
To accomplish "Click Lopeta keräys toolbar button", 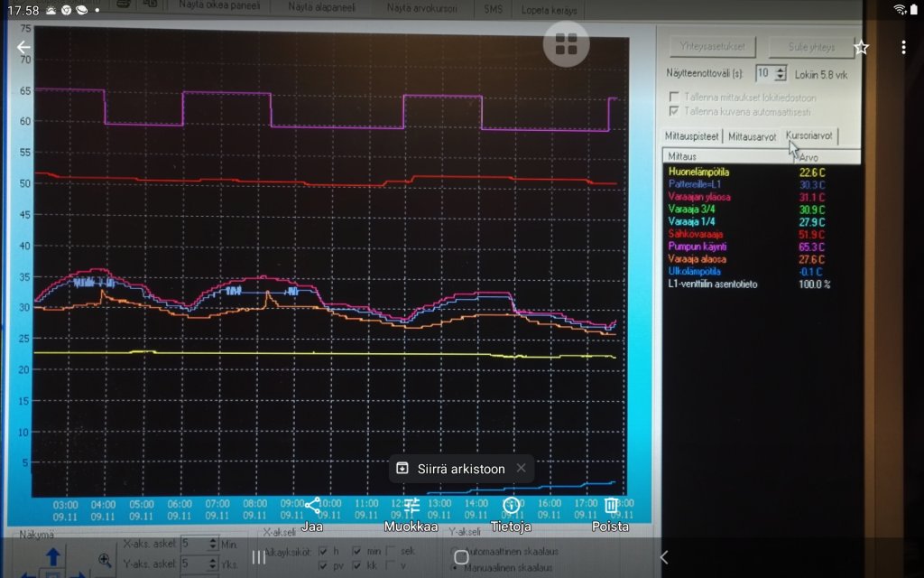I will (x=550, y=10).
